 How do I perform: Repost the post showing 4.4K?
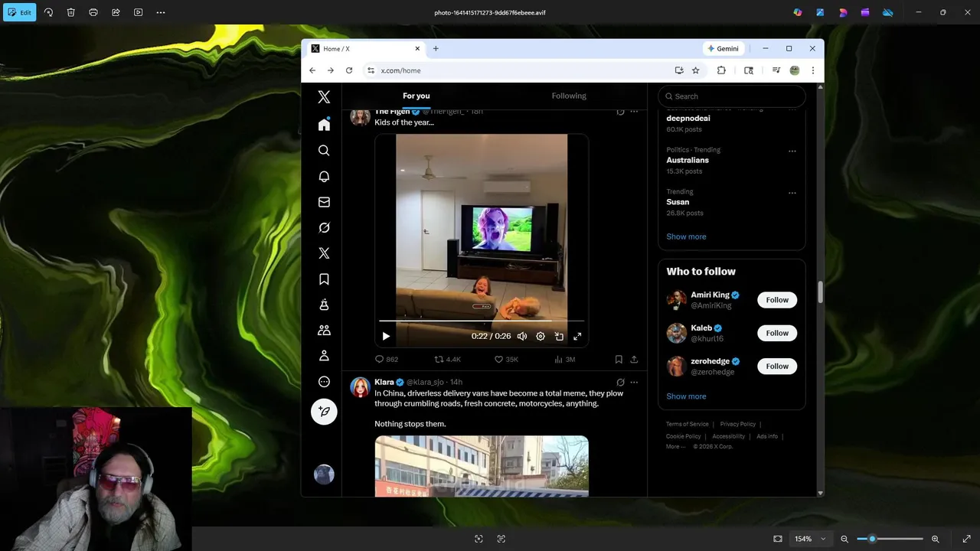[x=447, y=359]
